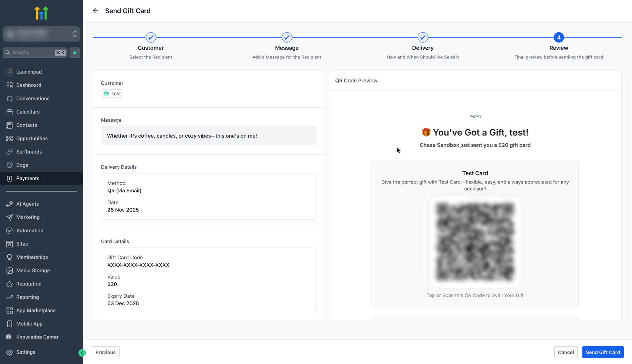Click the Cancel button
Image resolution: width=632 pixels, height=364 pixels.
point(566,352)
